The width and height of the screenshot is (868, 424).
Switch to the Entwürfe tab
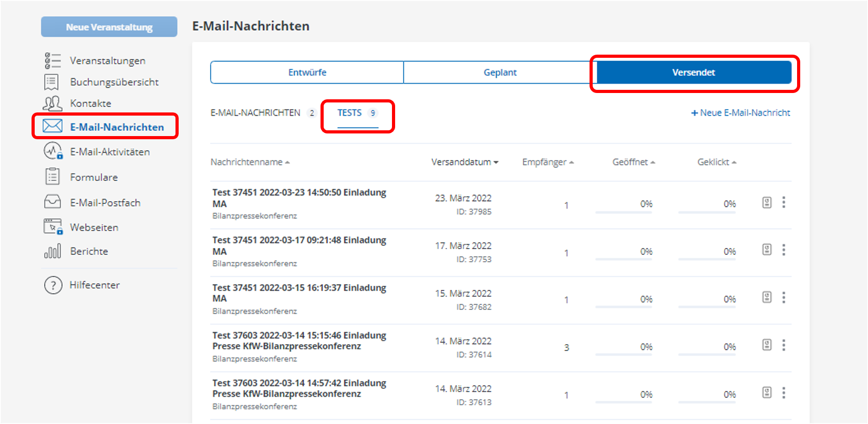click(x=307, y=73)
